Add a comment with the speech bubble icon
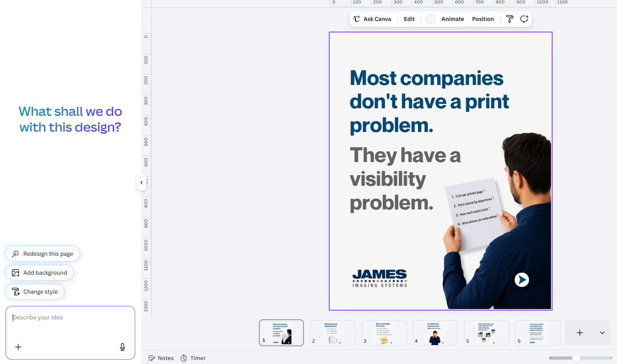617x364 pixels. pyautogui.click(x=524, y=19)
